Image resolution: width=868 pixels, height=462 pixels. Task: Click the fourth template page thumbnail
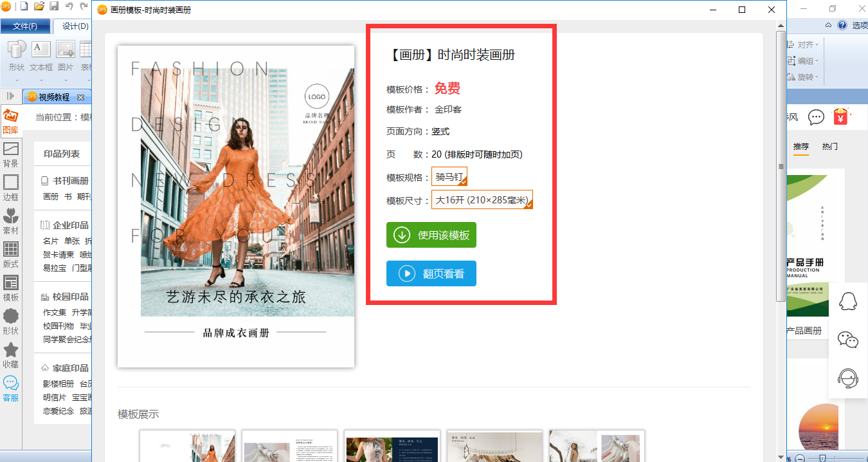(494, 446)
